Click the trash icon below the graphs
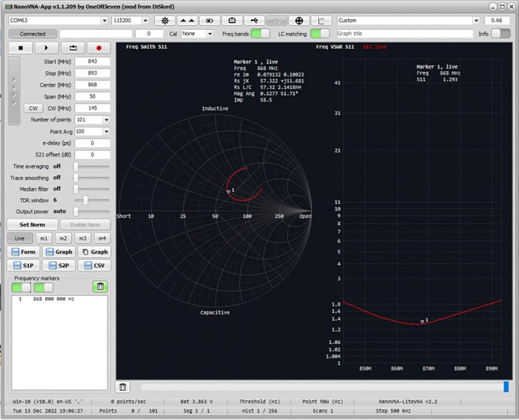 [123, 387]
